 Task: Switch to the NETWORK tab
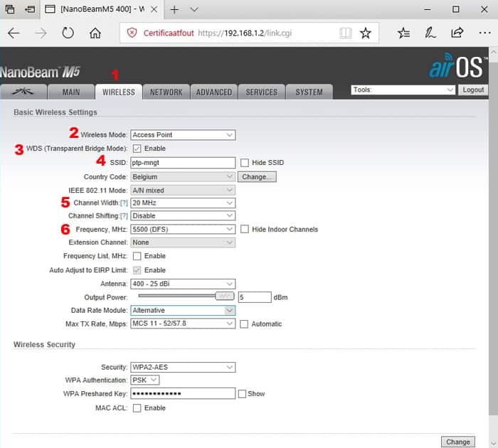pos(166,92)
